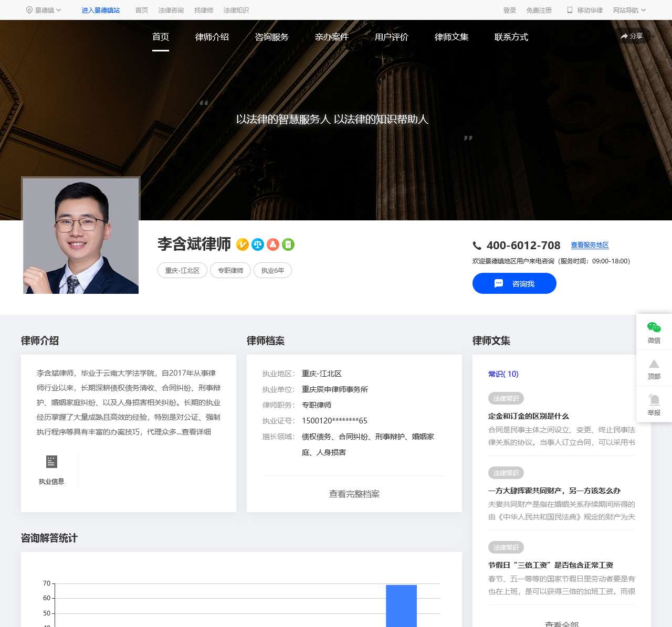Expand the 网站导航 dropdown menu
The image size is (672, 627).
tap(629, 10)
